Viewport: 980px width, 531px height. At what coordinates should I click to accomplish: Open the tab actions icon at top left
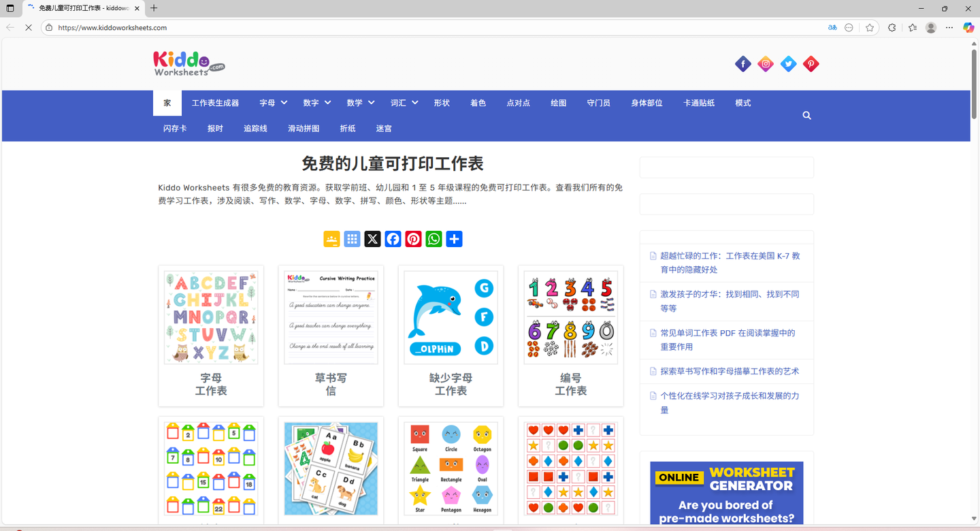point(10,8)
